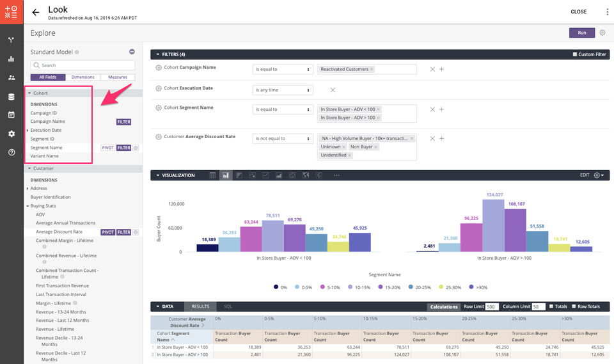Select the column chart visualization icon
614x364 pixels.
(x=226, y=175)
